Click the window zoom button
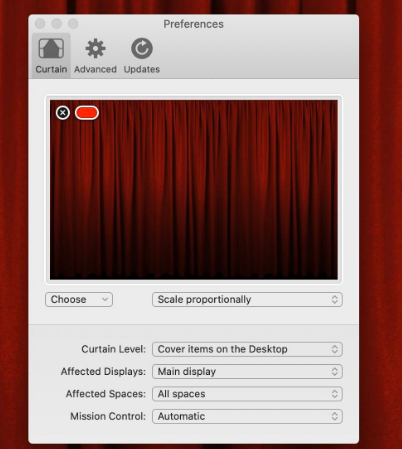Image resolution: width=402 pixels, height=449 pixels. 73,24
